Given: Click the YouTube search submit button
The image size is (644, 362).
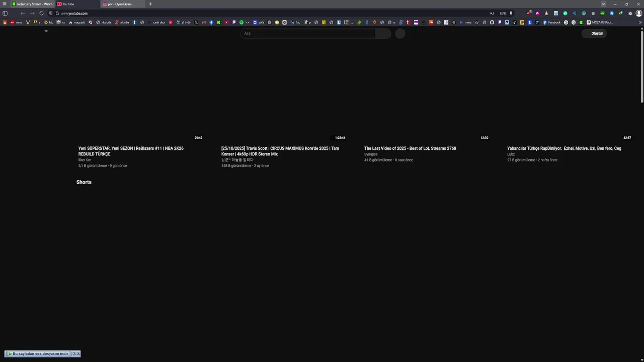Looking at the screenshot, I should point(383,33).
